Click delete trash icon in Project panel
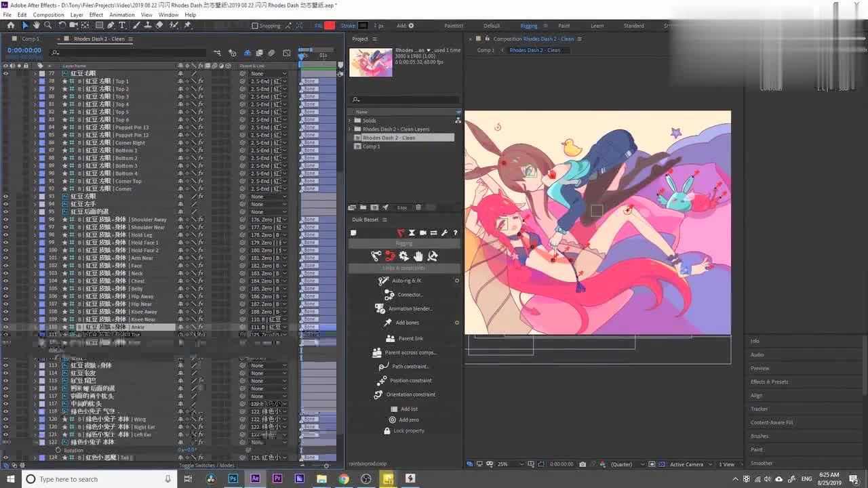Screen dimensions: 868x488 pyautogui.click(x=418, y=207)
